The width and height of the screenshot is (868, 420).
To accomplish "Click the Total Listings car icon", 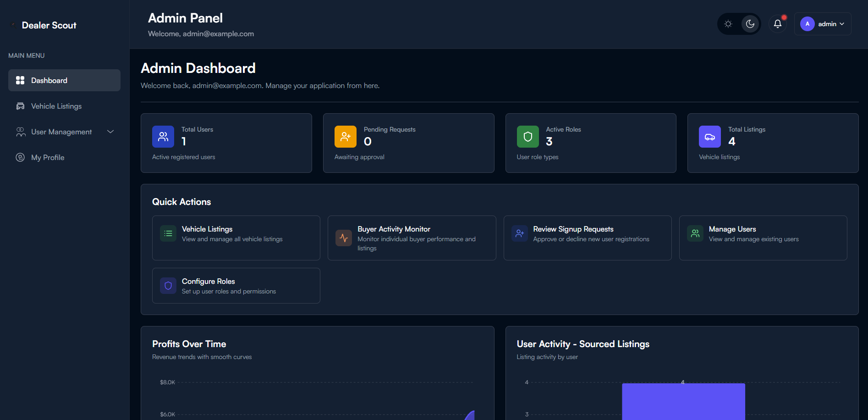I will pos(709,136).
